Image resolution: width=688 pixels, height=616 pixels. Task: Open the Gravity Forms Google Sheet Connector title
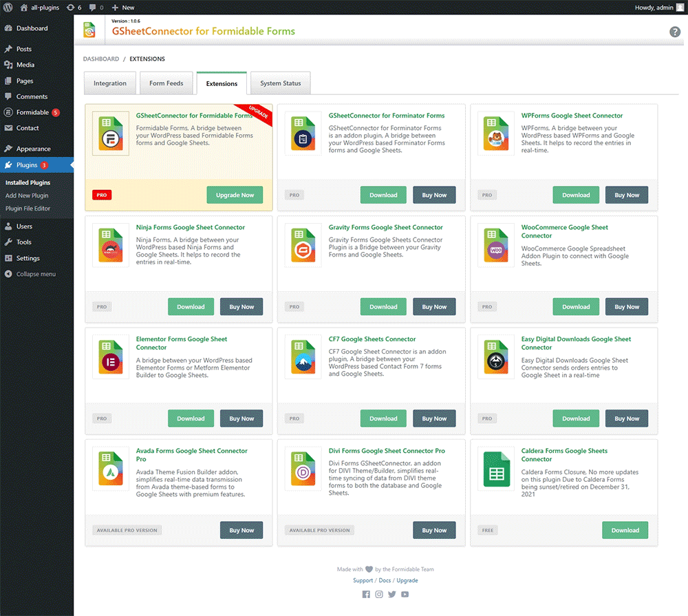386,227
